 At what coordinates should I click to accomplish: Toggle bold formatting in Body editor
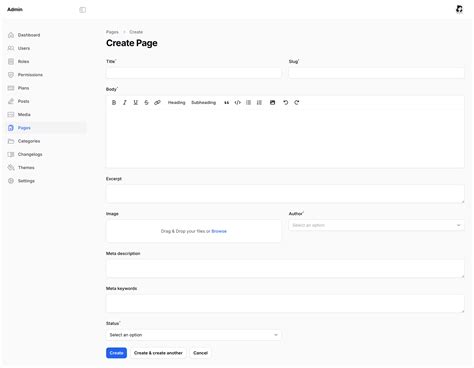tap(114, 103)
